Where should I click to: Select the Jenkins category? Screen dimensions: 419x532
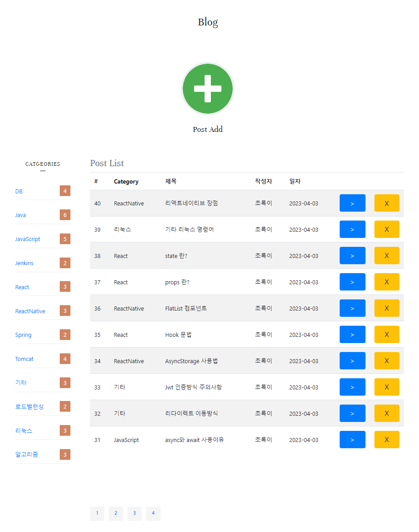[24, 263]
